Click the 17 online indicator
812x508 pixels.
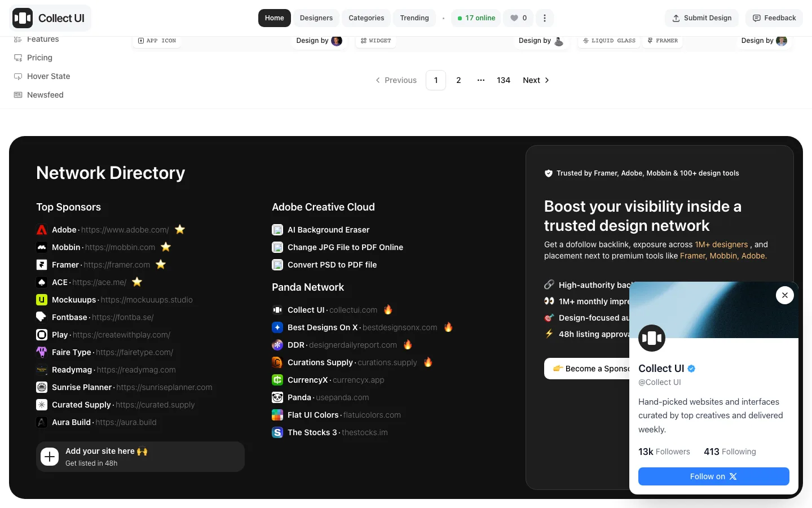(476, 18)
